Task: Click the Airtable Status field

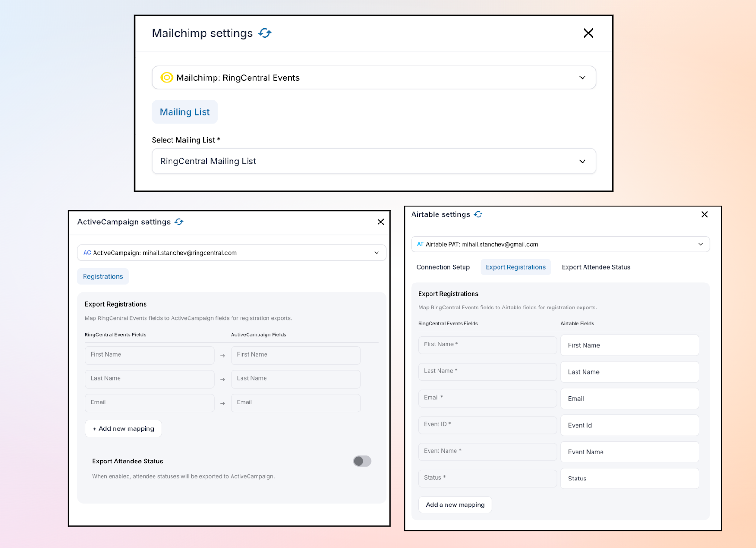Action: (630, 479)
